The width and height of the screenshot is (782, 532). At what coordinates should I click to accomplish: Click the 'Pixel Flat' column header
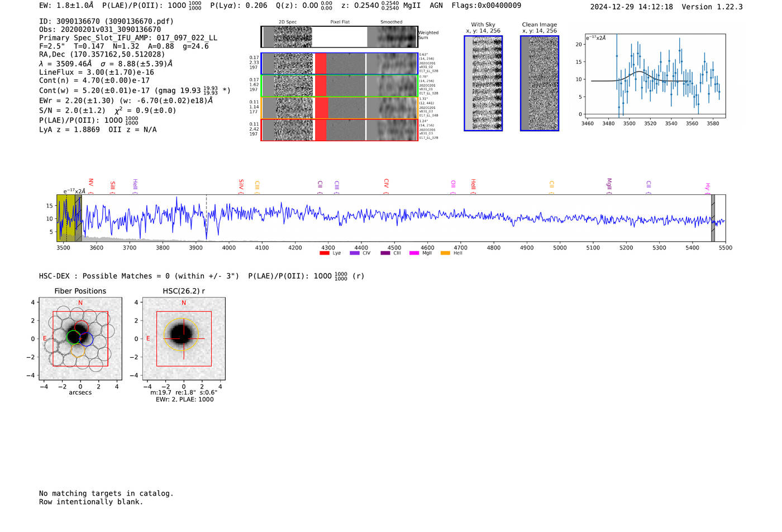pos(340,22)
